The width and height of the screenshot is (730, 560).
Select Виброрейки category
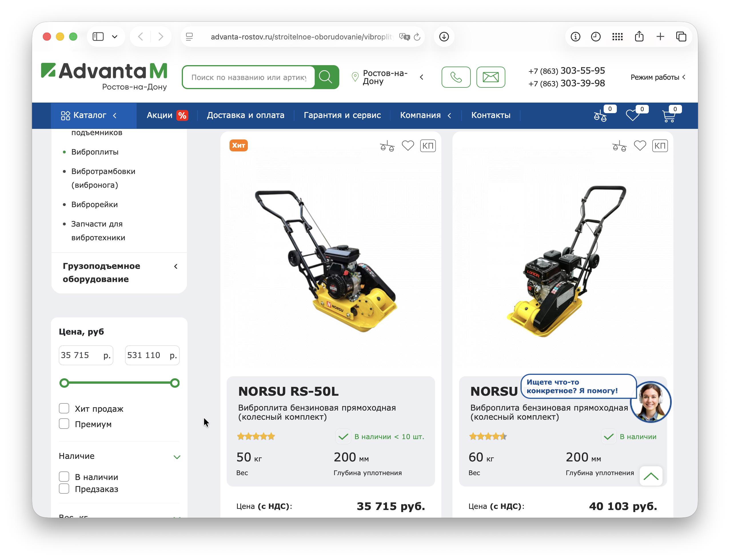(x=94, y=204)
